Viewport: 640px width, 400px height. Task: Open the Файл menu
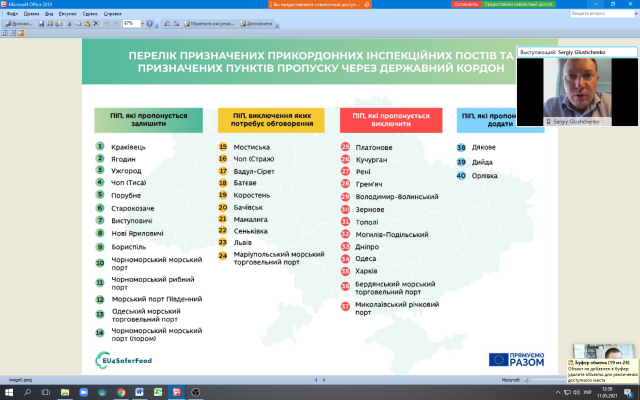coord(12,14)
